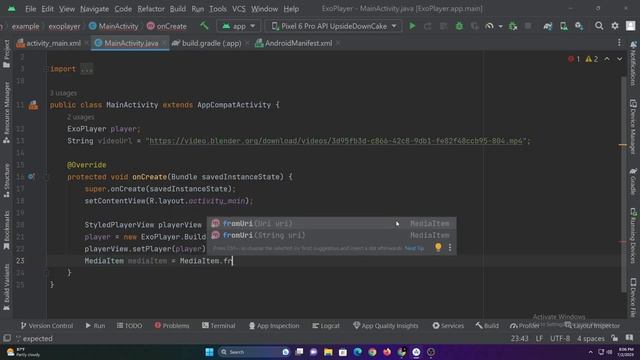
Task: Go to previous highlighted error arrow
Action: coord(607,59)
